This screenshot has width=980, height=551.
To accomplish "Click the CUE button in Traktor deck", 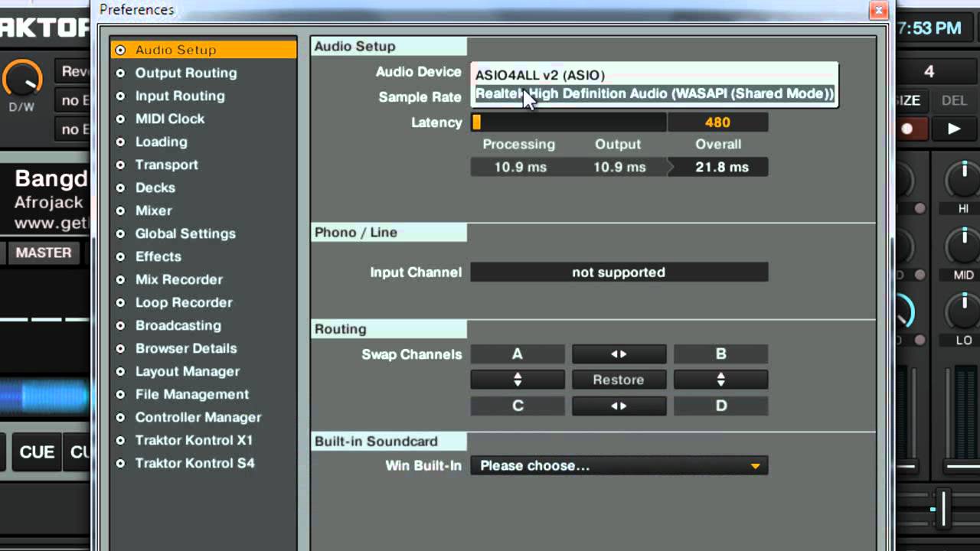I will tap(37, 452).
